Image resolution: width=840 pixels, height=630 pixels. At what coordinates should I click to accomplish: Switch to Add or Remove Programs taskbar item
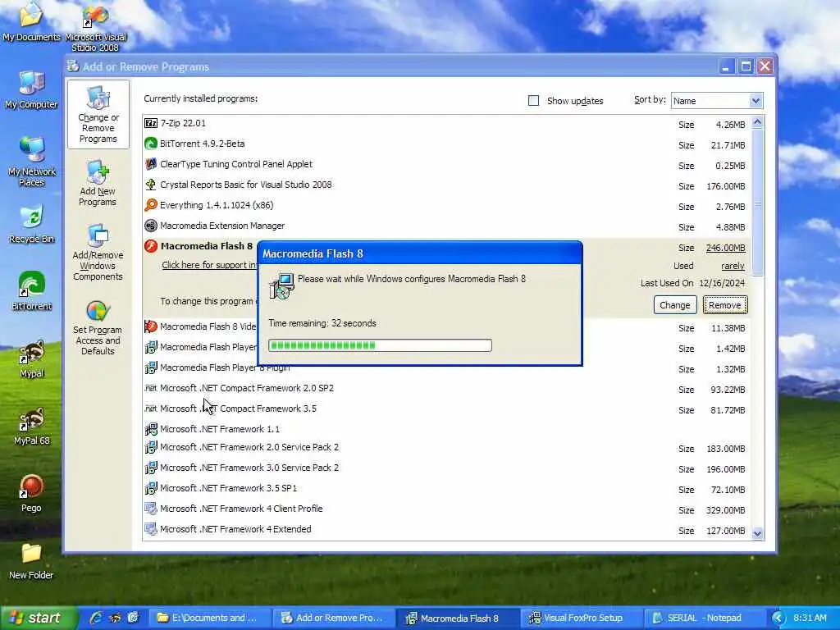(335, 618)
